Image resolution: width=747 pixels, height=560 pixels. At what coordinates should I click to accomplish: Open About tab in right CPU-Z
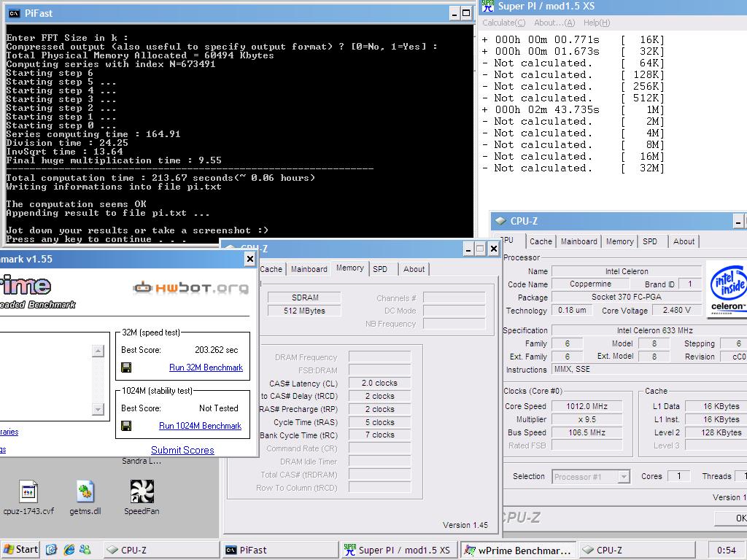pos(684,241)
